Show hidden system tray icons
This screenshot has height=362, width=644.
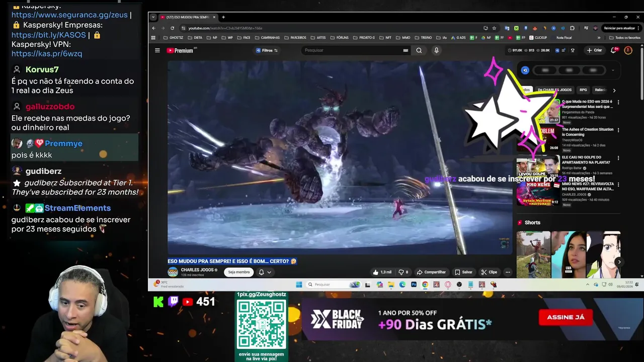(x=587, y=285)
